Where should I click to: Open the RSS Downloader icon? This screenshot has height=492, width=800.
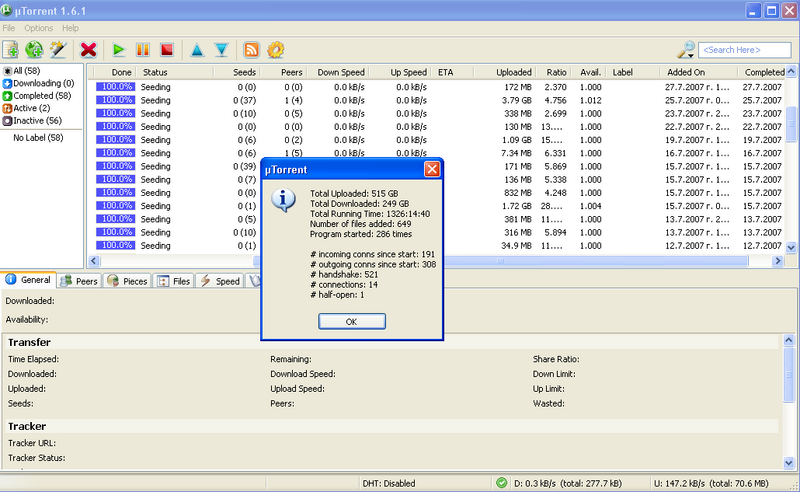tap(251, 50)
